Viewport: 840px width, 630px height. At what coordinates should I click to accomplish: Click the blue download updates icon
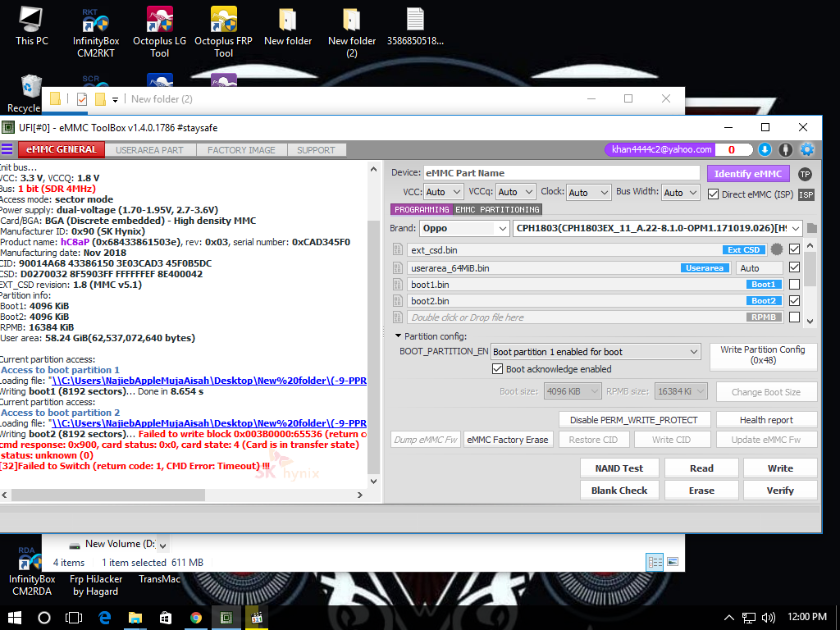[x=765, y=149]
